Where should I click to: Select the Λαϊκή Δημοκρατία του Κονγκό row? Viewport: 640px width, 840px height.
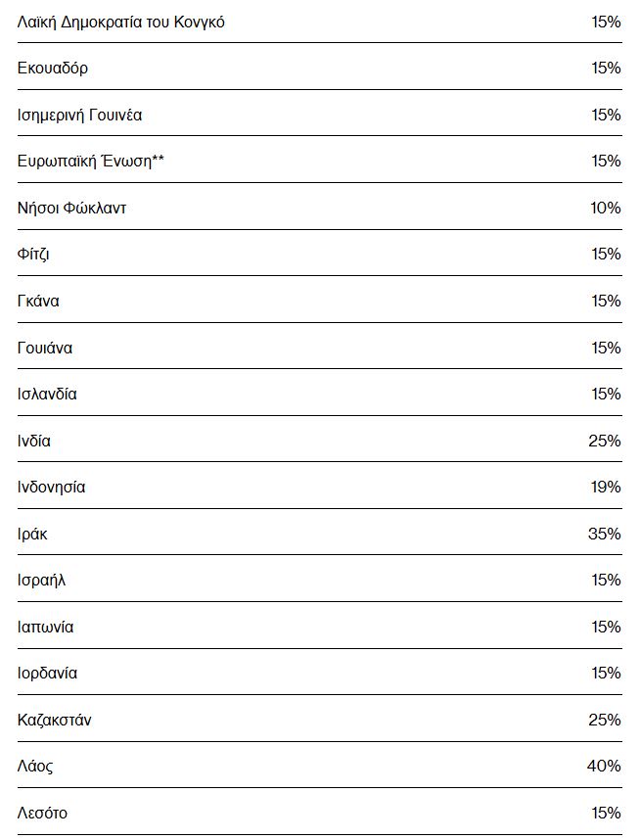click(x=320, y=22)
